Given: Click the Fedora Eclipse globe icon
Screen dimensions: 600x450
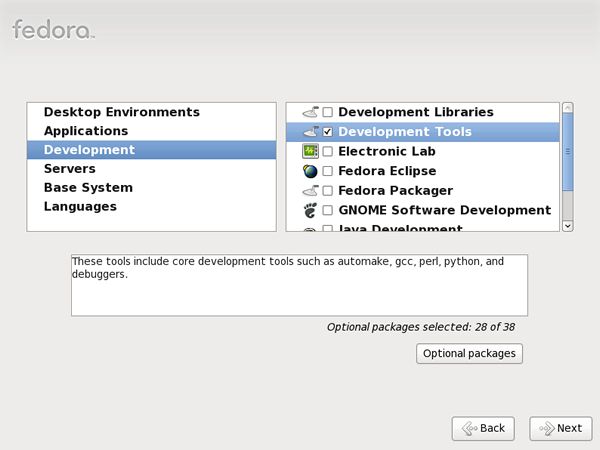Looking at the screenshot, I should click(x=310, y=171).
